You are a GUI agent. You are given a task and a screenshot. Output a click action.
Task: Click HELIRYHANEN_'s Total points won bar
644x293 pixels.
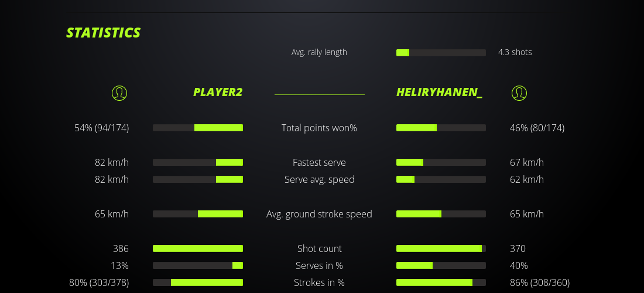tap(441, 128)
